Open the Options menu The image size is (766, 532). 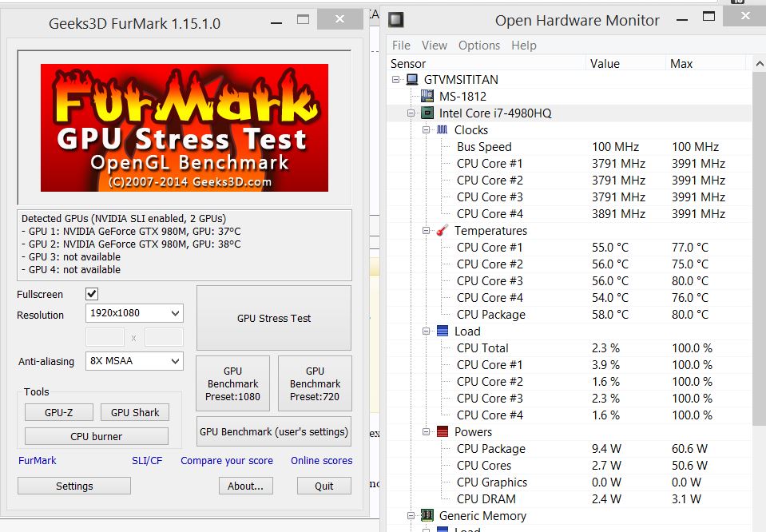pos(479,46)
